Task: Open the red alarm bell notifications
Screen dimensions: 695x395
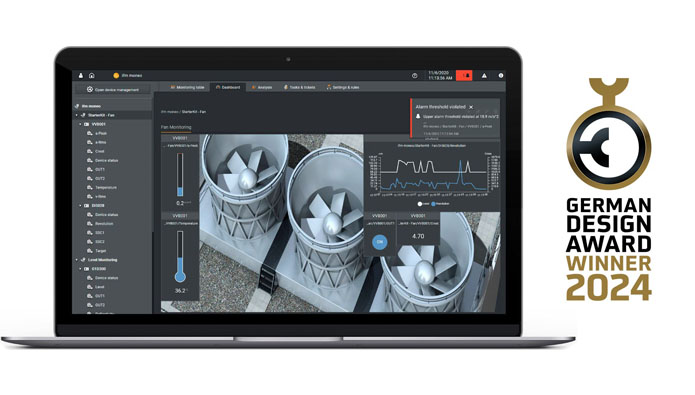Action: [464, 75]
